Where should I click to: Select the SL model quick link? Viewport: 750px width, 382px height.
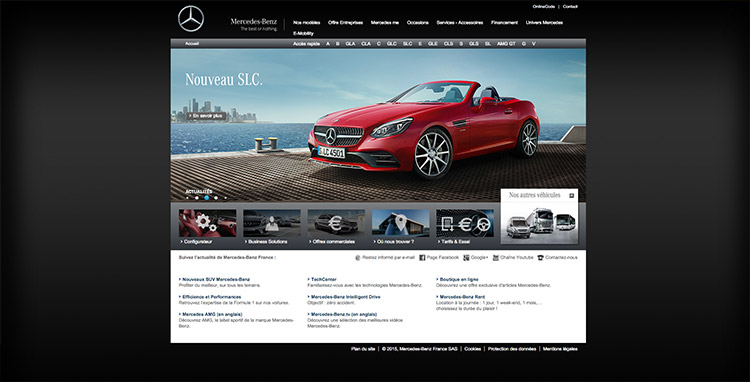pyautogui.click(x=488, y=44)
